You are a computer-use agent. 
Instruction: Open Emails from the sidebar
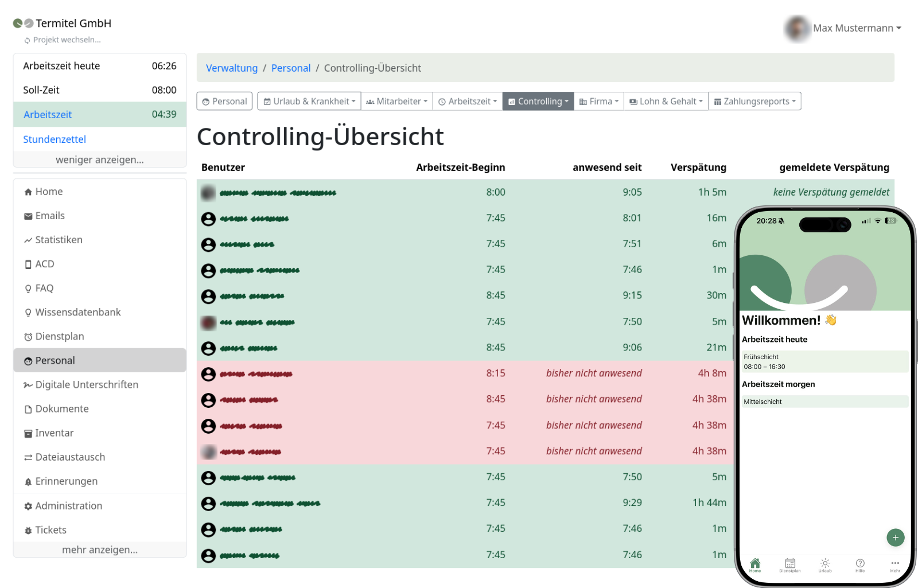(50, 215)
